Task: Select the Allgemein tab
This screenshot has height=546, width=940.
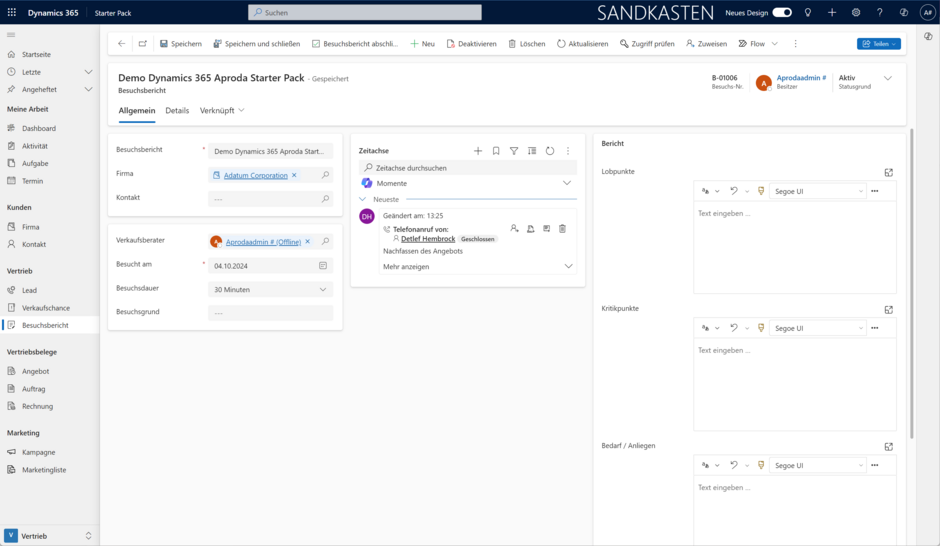Action: point(137,110)
